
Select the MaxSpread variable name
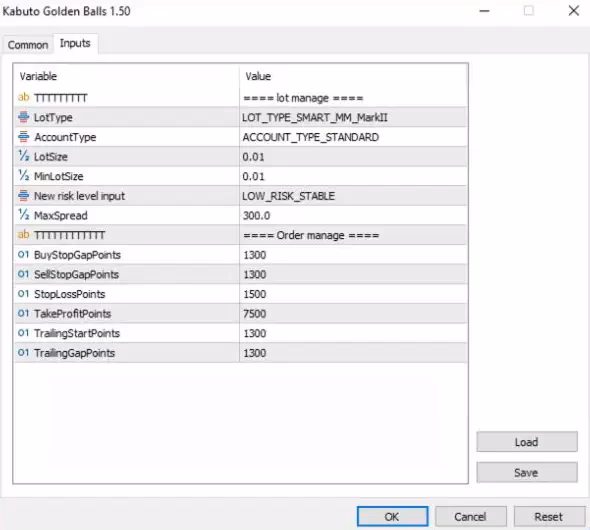61,216
